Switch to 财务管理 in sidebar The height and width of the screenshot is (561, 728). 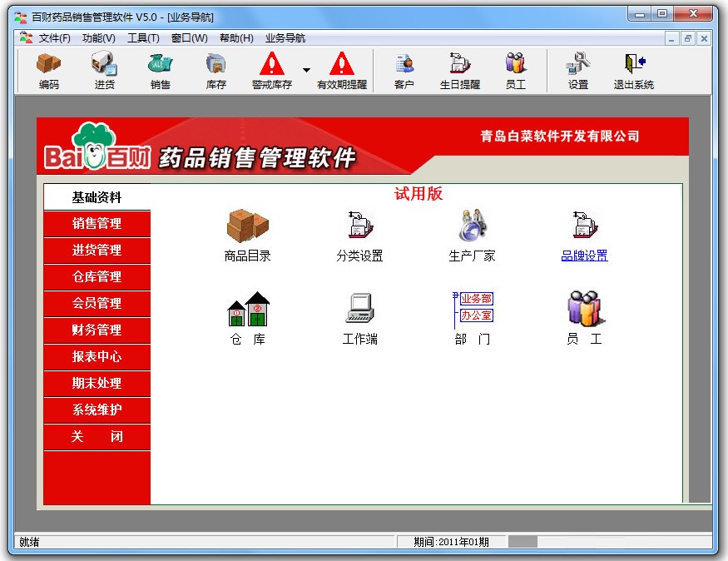click(97, 330)
